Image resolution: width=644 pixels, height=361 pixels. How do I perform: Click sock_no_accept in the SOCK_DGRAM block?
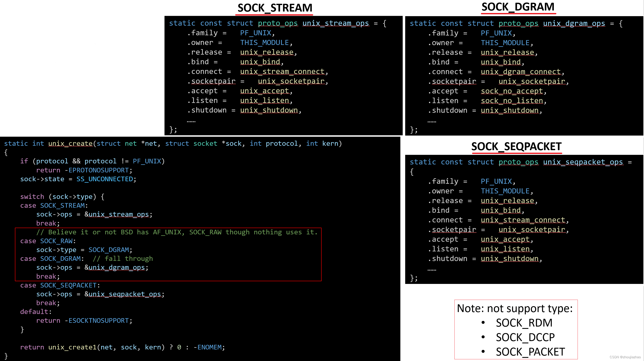click(x=512, y=91)
